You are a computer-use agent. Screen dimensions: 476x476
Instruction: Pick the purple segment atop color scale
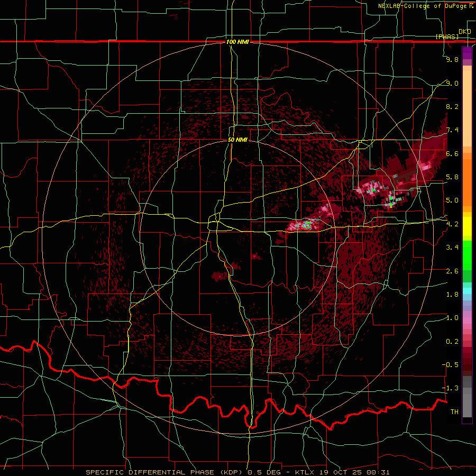pyautogui.click(x=467, y=53)
